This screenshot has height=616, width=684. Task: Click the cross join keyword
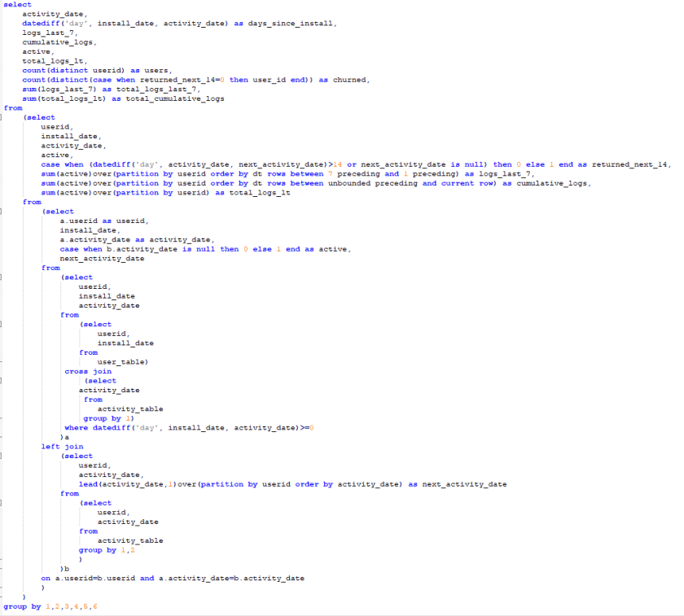pyautogui.click(x=88, y=371)
